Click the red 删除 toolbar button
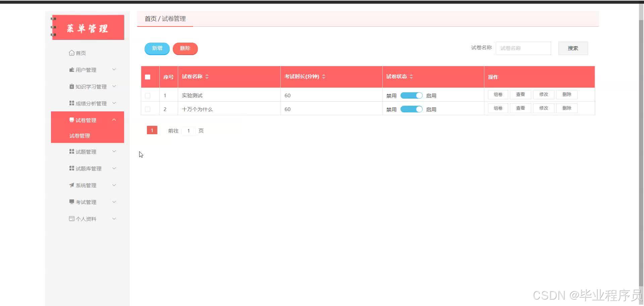The height and width of the screenshot is (306, 644). [x=185, y=48]
